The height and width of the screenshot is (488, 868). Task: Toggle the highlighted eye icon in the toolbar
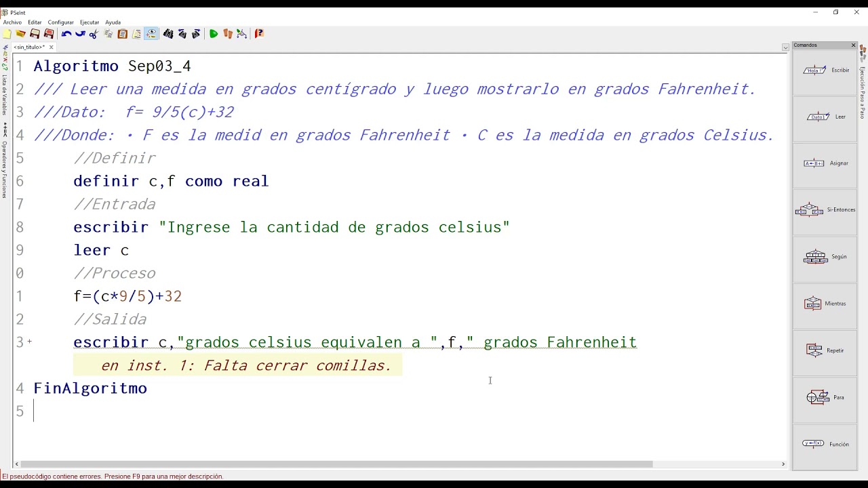click(x=151, y=34)
